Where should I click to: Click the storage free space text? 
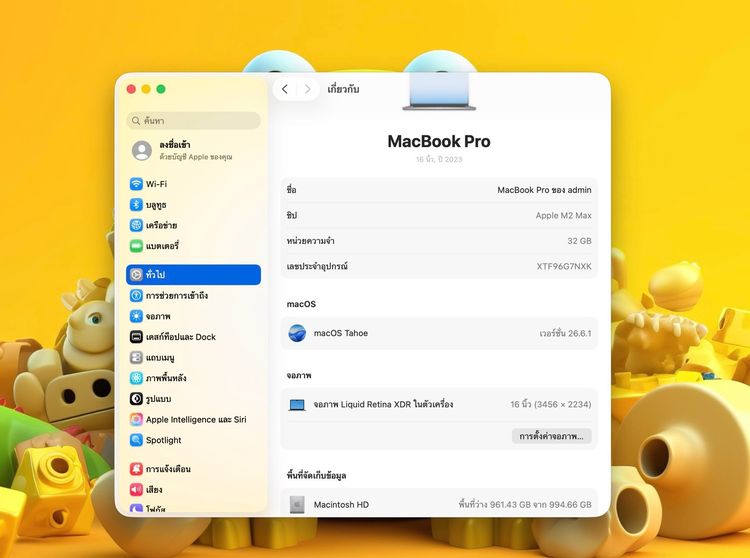(525, 504)
